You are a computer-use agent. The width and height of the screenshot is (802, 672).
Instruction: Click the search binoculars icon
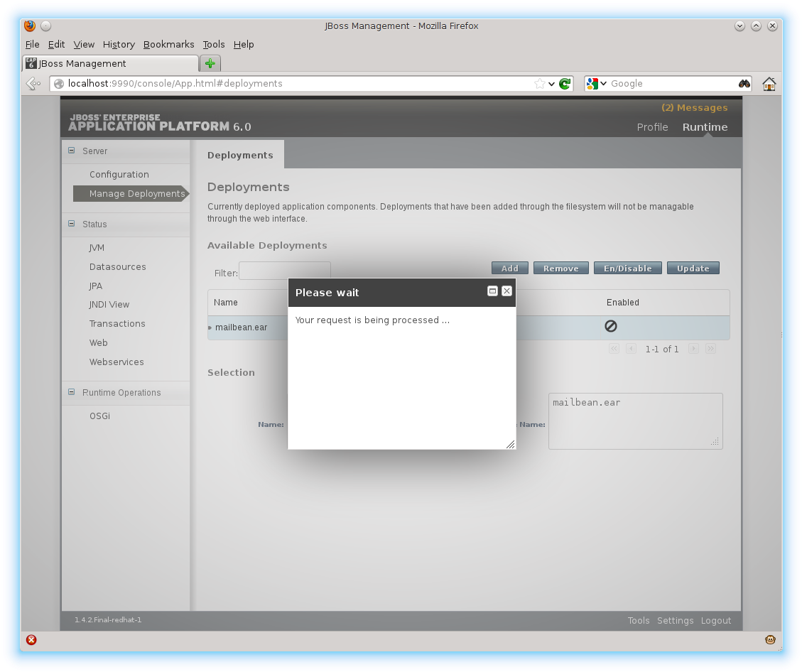pyautogui.click(x=744, y=83)
